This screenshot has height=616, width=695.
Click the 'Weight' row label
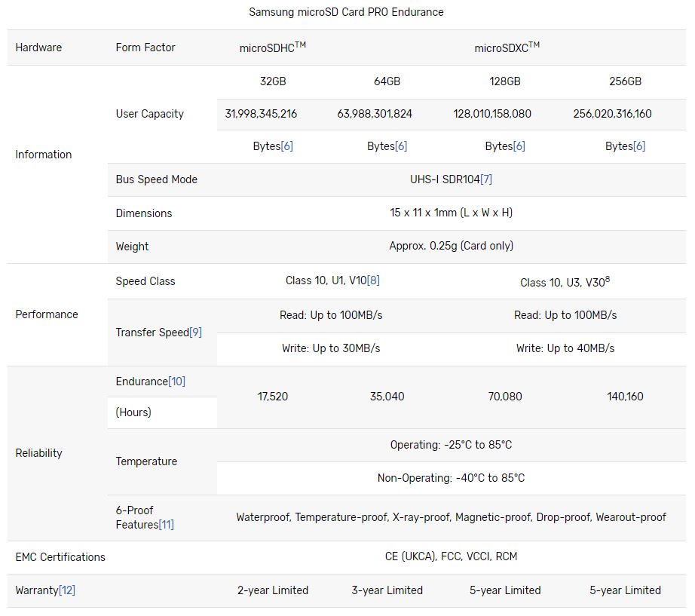tap(132, 247)
